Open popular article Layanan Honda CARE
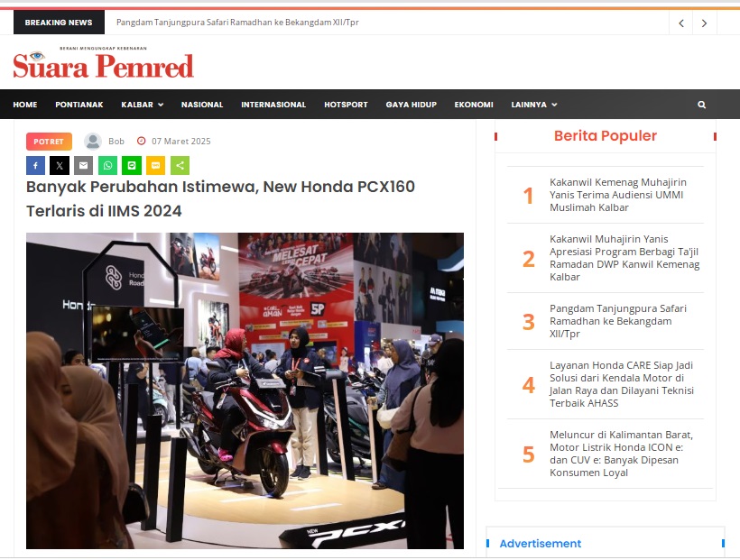740x560 pixels. (622, 384)
